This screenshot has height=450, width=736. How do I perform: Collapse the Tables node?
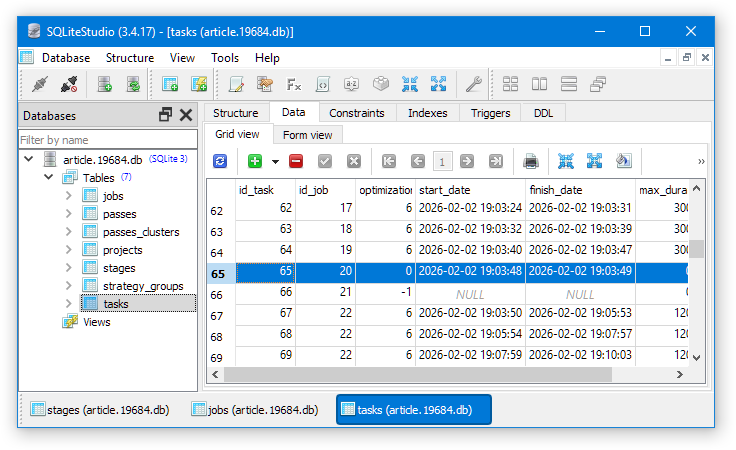tap(49, 177)
